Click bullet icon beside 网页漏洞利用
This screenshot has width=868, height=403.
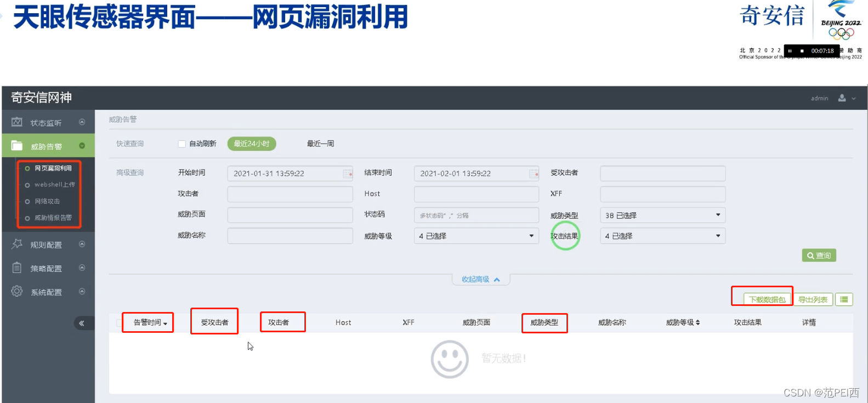click(27, 169)
